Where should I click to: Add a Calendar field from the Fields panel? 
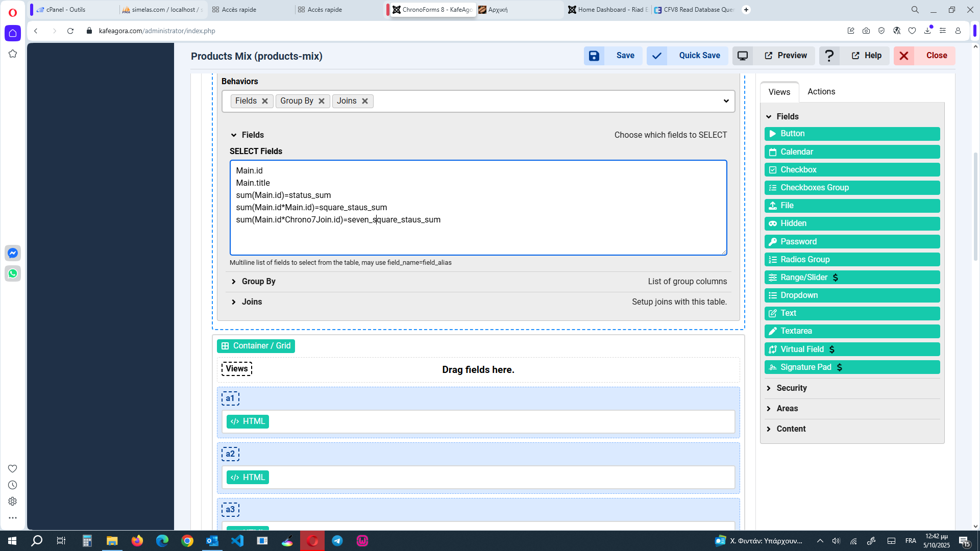tap(851, 152)
